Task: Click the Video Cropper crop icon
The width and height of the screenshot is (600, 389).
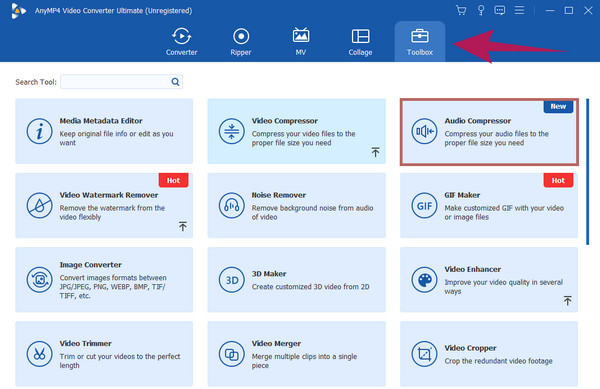Action: point(424,354)
